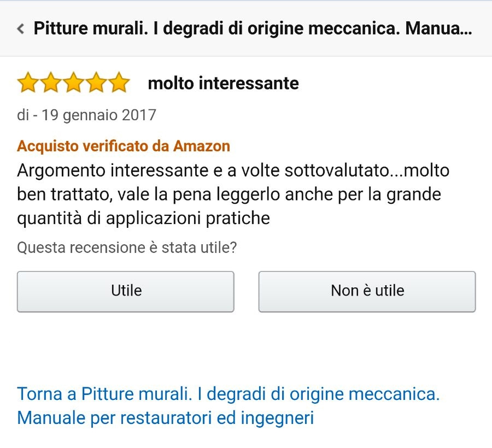
Task: Click the Manuale per restauratori ed ingegneri link text
Action: click(x=165, y=418)
